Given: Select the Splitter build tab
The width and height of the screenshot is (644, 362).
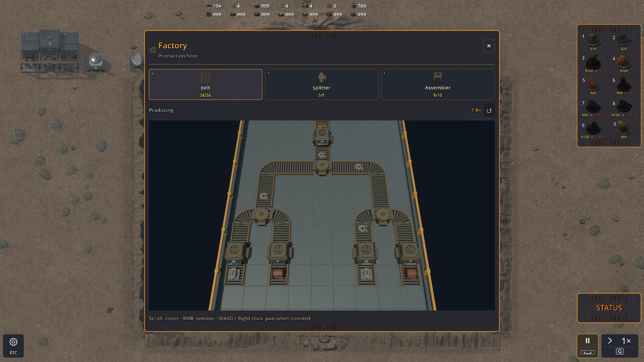Looking at the screenshot, I should point(321,84).
